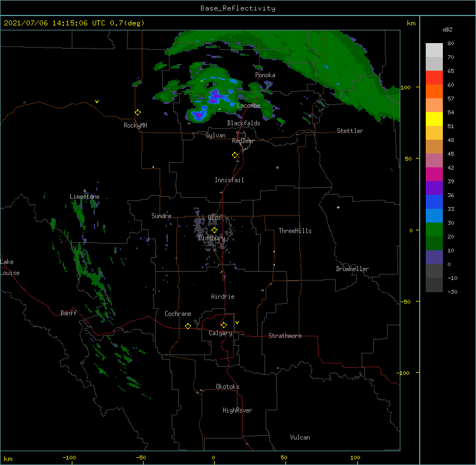Click the dBZ legend heading
476x465 pixels.
[x=447, y=29]
